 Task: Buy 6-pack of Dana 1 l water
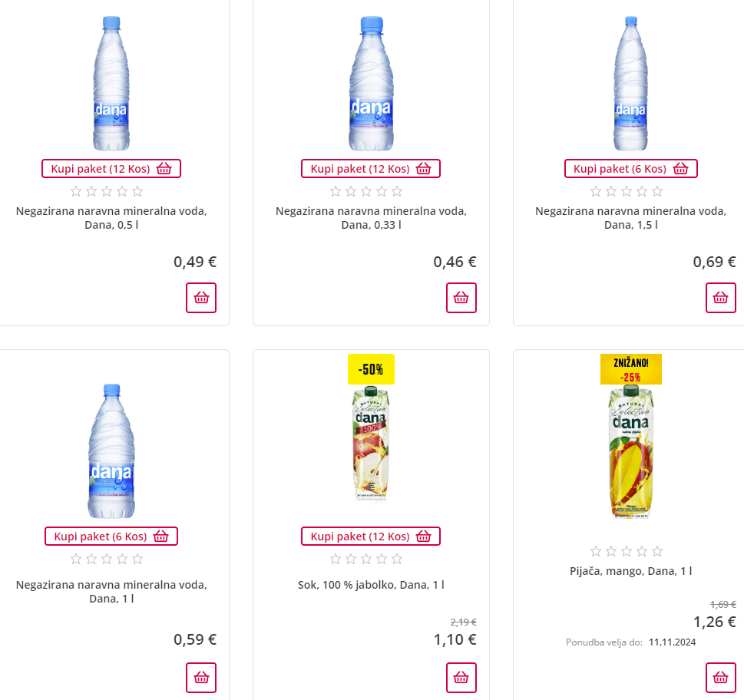pyautogui.click(x=111, y=537)
